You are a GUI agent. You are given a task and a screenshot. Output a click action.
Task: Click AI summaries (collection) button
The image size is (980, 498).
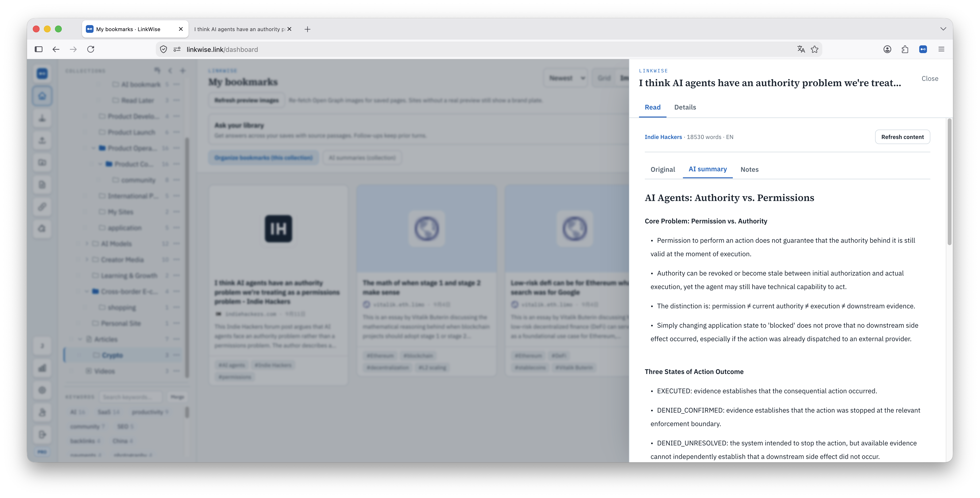pyautogui.click(x=362, y=158)
